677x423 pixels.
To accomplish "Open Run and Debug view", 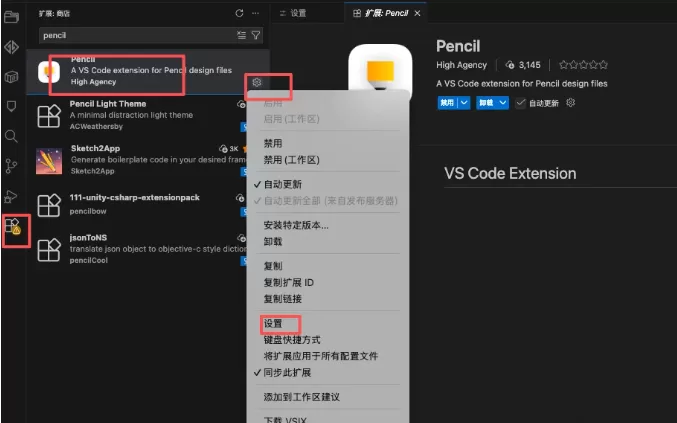I will [x=12, y=196].
